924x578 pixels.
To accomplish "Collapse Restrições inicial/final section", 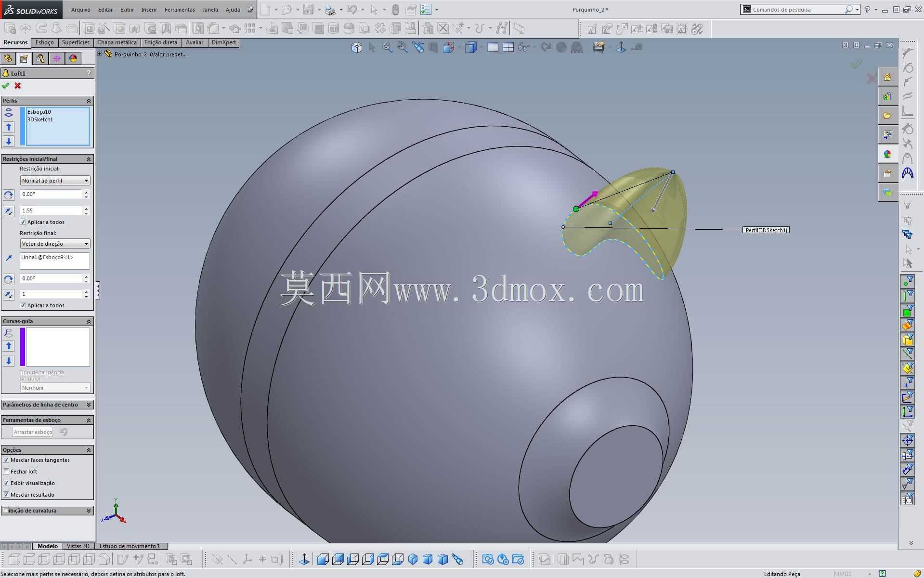I will point(89,159).
